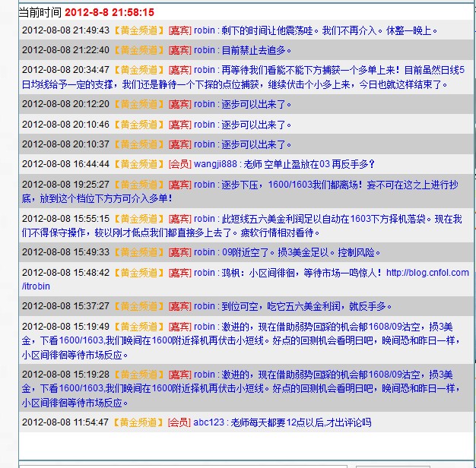Click the message 到位可空，吃它五六美金利润
The height and width of the screenshot is (468, 476).
(306, 306)
